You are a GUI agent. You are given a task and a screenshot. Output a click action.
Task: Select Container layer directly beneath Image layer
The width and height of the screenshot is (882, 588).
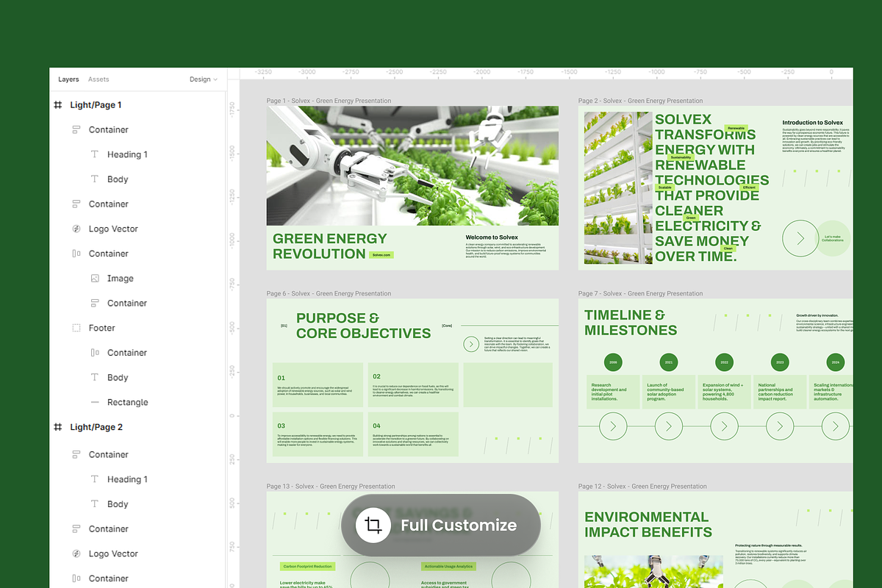(127, 303)
